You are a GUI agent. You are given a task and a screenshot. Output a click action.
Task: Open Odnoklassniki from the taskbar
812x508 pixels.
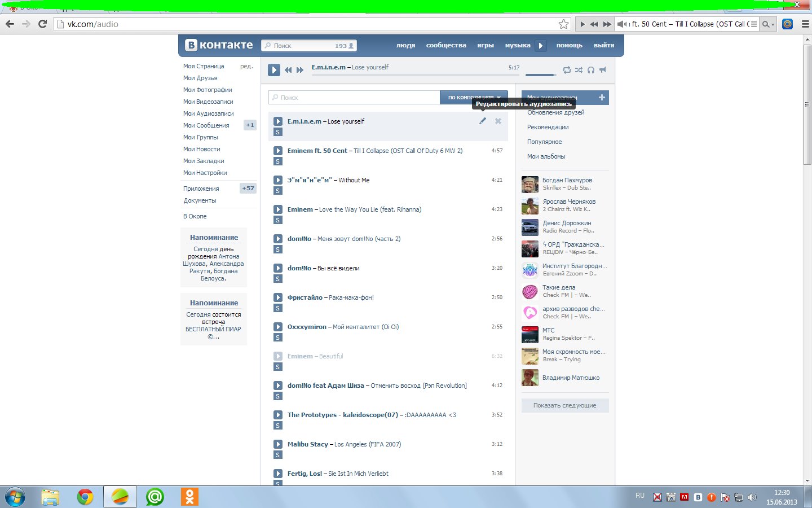[x=189, y=497]
